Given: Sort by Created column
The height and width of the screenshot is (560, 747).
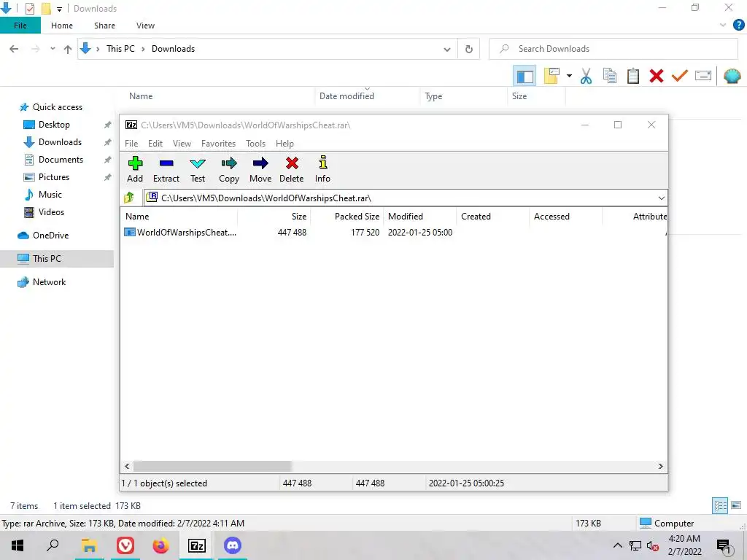Looking at the screenshot, I should point(493,216).
